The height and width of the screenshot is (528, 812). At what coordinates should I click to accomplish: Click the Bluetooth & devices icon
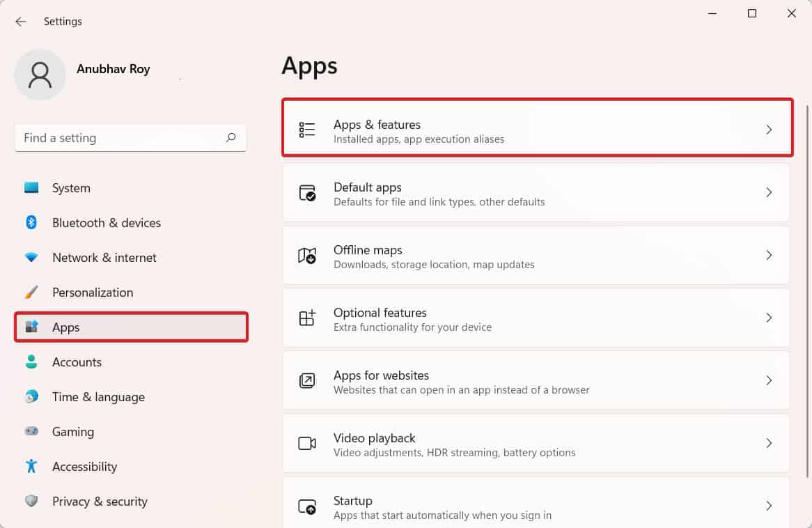pyautogui.click(x=31, y=223)
